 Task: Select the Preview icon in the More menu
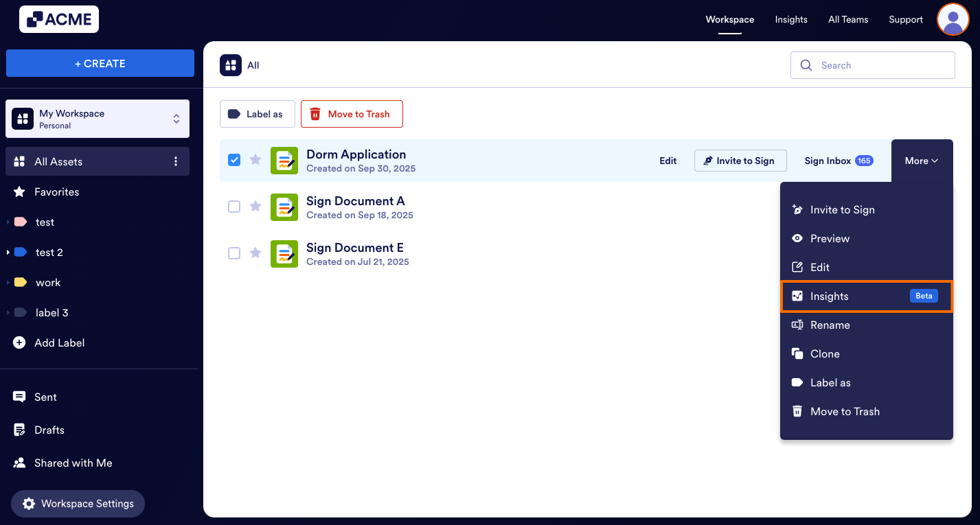797,238
